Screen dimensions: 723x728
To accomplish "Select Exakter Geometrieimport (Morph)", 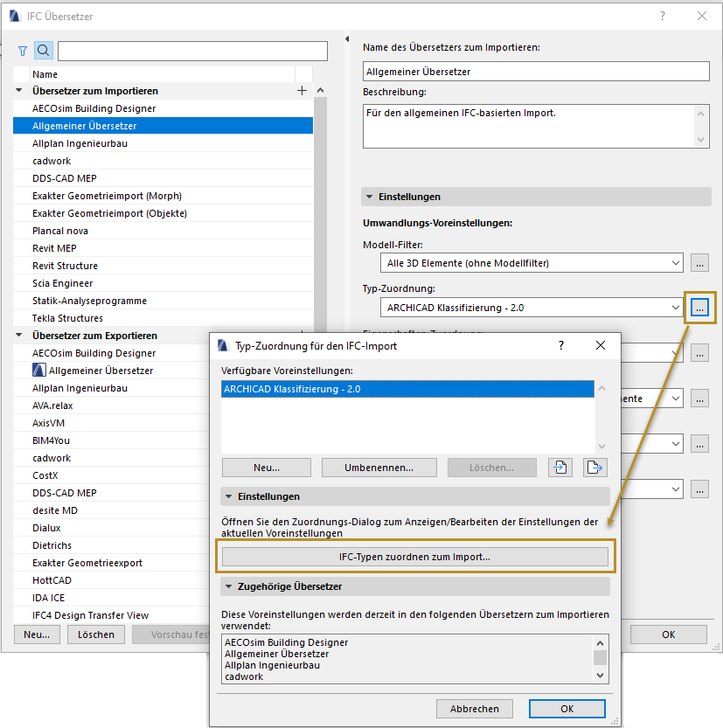I will pos(163,196).
